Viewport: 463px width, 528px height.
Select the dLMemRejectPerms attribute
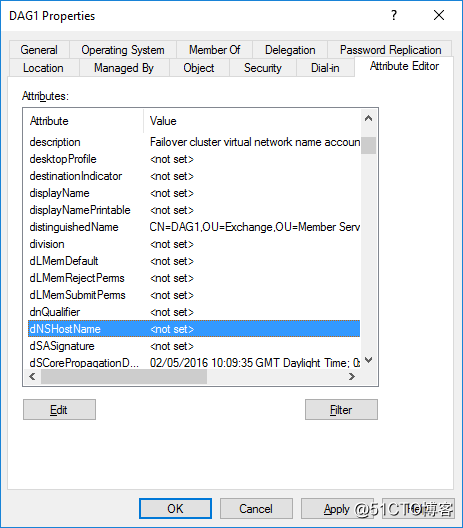[x=194, y=278]
